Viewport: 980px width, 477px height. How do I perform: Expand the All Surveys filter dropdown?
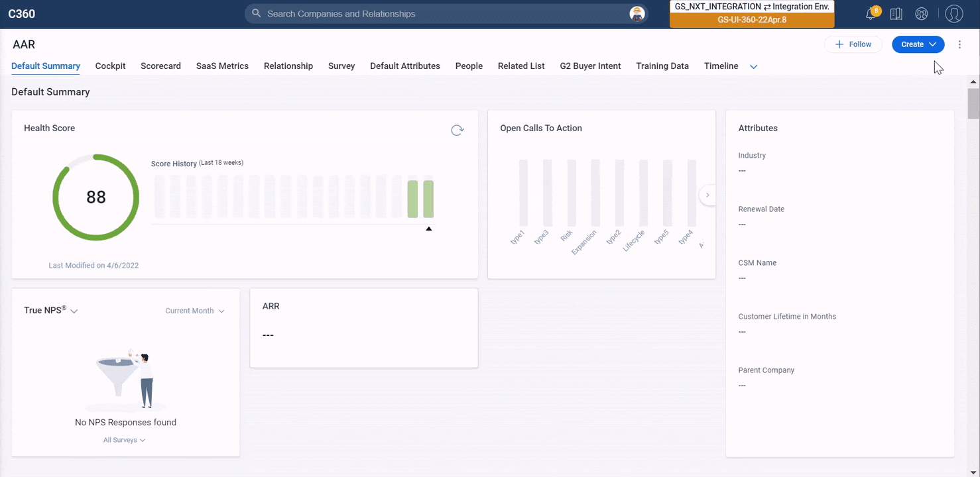124,440
